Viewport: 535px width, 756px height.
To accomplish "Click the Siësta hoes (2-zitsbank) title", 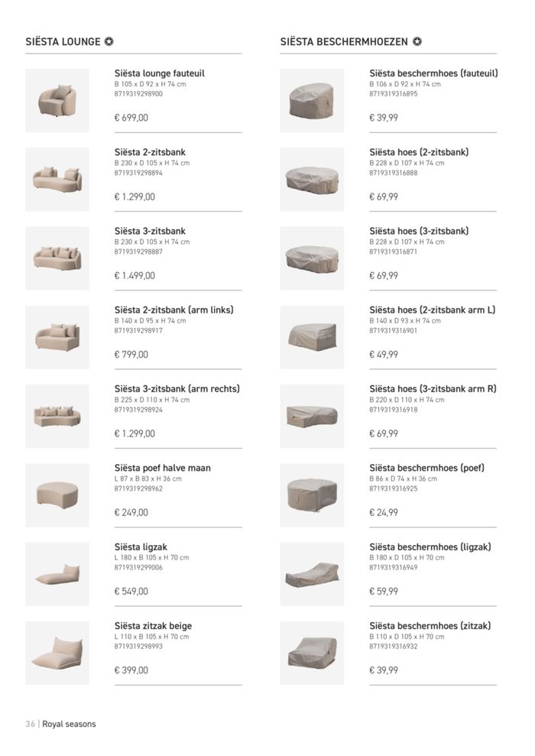I will click(x=420, y=152).
